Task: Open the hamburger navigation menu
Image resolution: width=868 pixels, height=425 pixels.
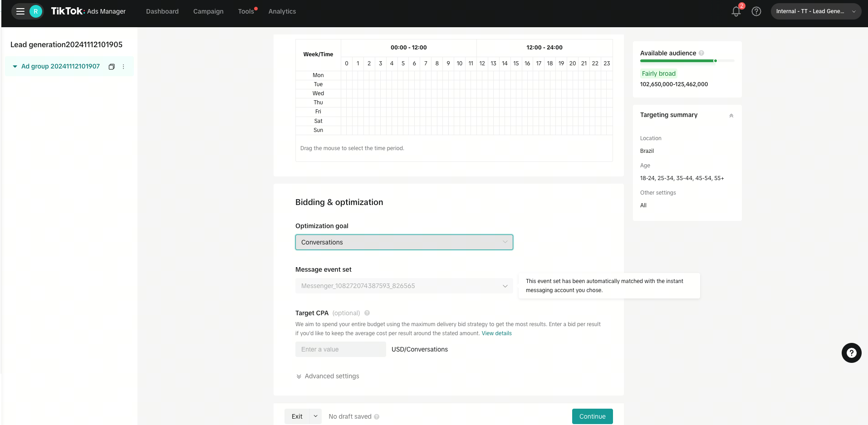Action: pos(20,11)
